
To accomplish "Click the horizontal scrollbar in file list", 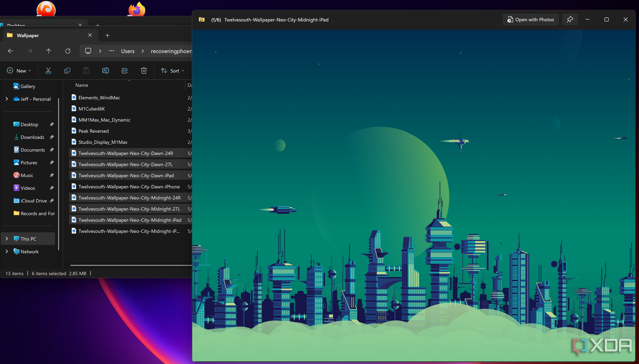I will (x=131, y=265).
